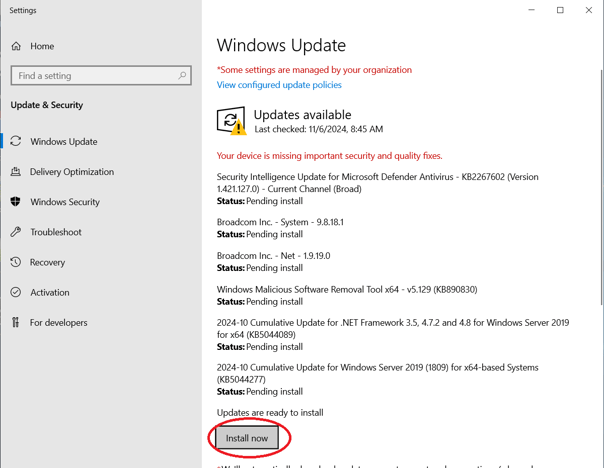Open the Delivery Optimization page label
Viewport: 604px width, 468px height.
click(x=72, y=172)
